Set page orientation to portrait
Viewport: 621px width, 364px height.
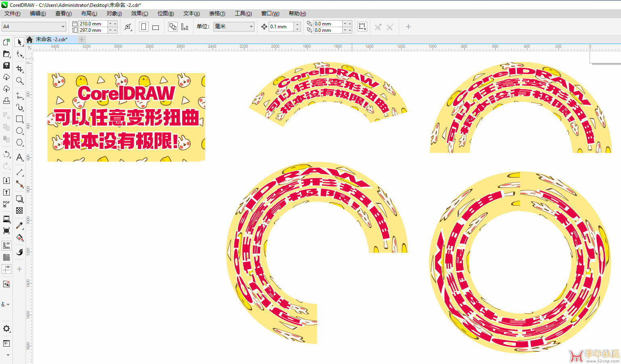(x=143, y=27)
